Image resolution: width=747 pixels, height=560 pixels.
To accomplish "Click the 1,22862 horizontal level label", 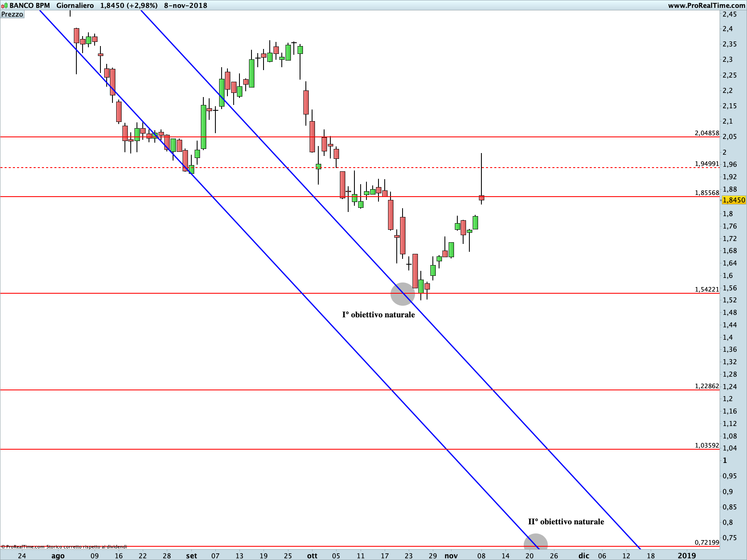I will [x=707, y=386].
